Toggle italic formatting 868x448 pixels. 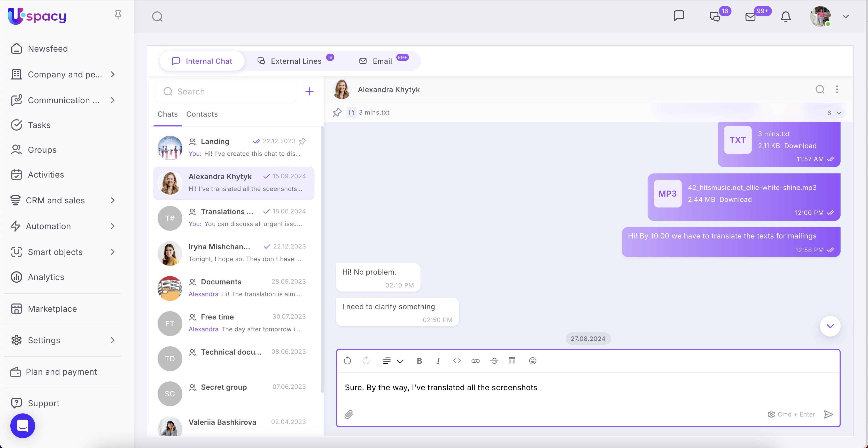point(438,361)
